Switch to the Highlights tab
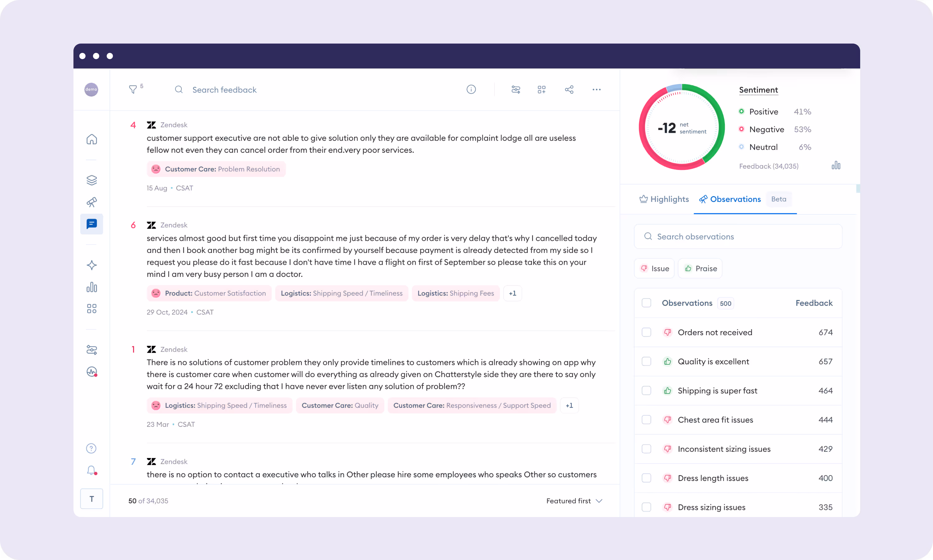 664,199
